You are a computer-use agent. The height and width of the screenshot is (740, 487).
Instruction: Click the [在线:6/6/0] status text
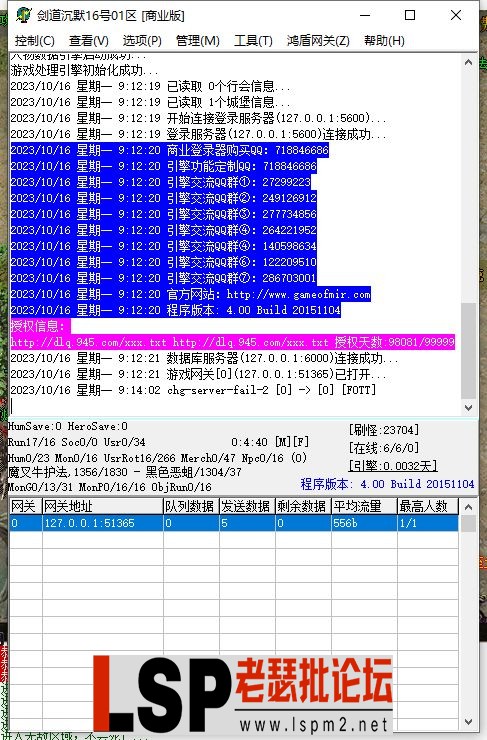[384, 448]
